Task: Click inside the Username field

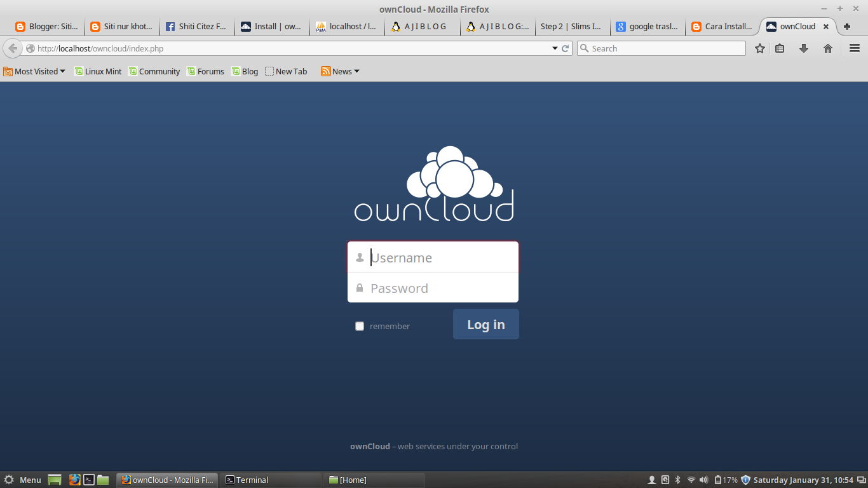Action: tap(433, 257)
